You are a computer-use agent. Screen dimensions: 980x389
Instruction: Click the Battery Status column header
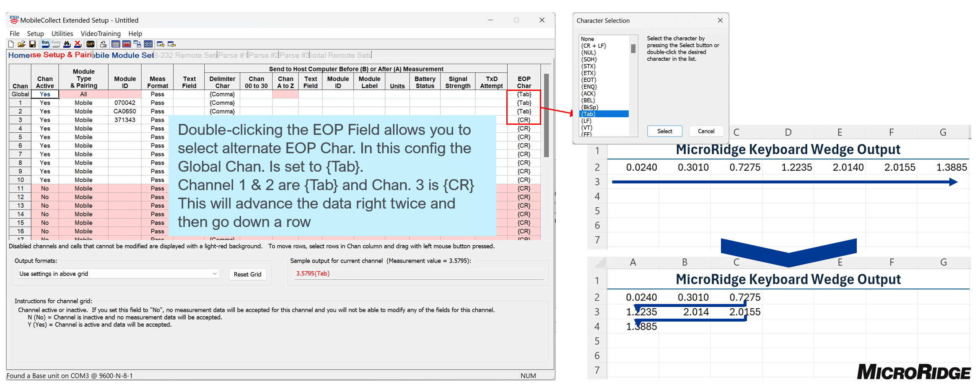[x=425, y=82]
